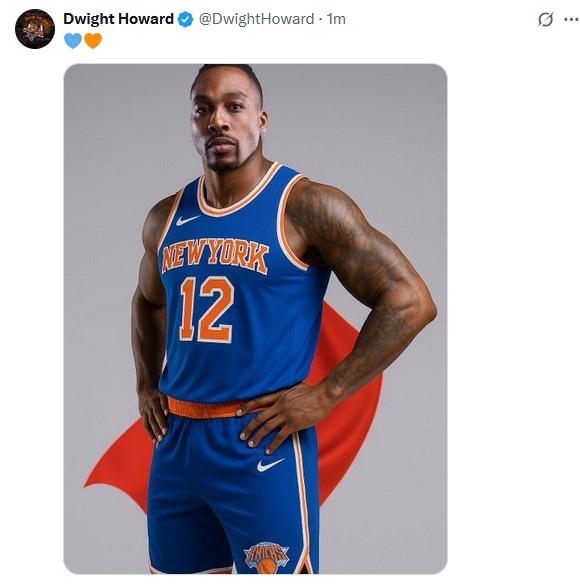Screen dimensions: 580x584
Task: Click the orange waistband of the shorts
Action: click(x=207, y=407)
